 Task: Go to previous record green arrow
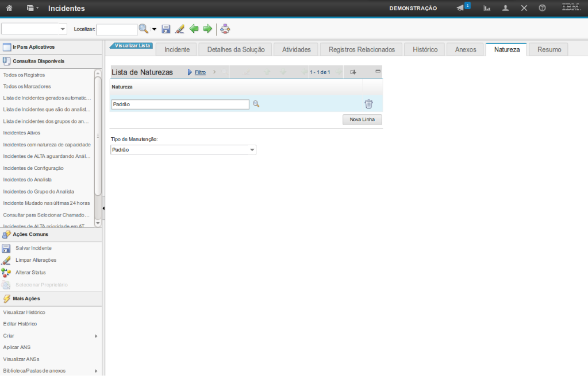tap(194, 29)
